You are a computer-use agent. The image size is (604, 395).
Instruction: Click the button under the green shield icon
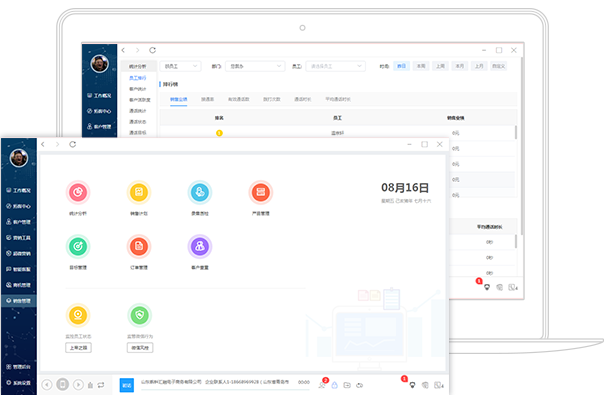click(x=140, y=348)
